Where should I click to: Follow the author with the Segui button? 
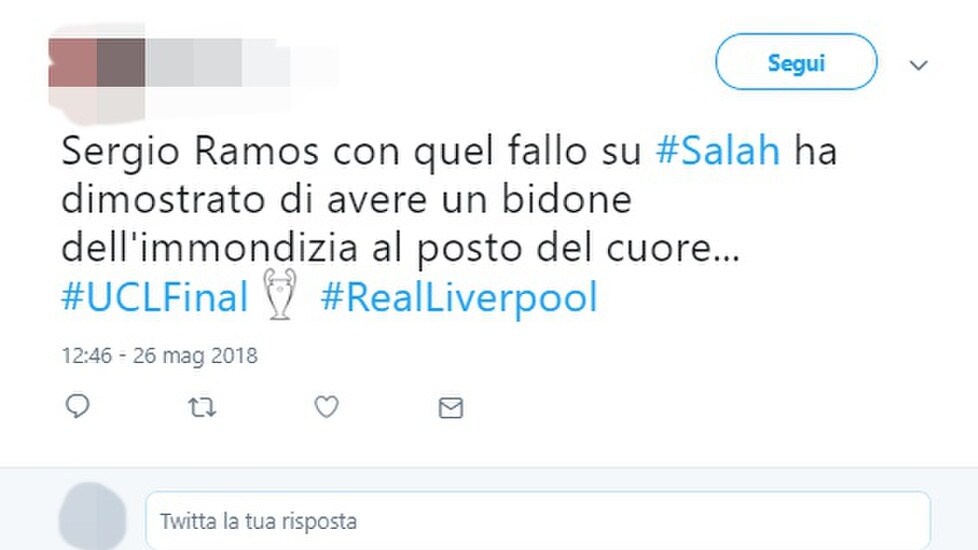pos(796,62)
